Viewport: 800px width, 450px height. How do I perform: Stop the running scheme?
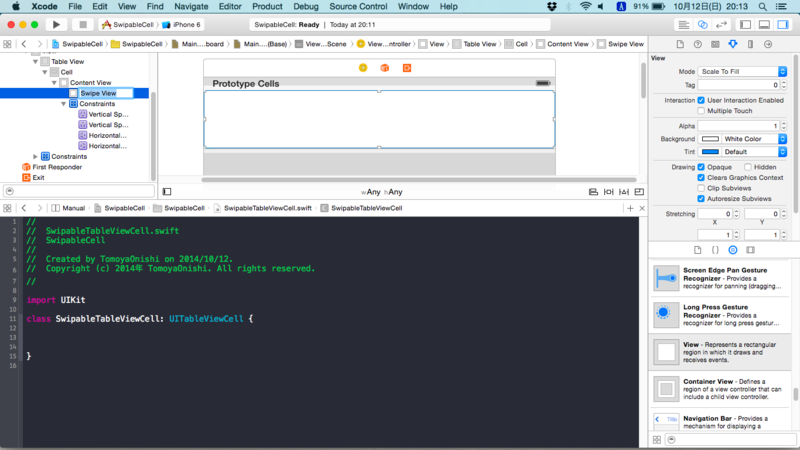[83, 24]
